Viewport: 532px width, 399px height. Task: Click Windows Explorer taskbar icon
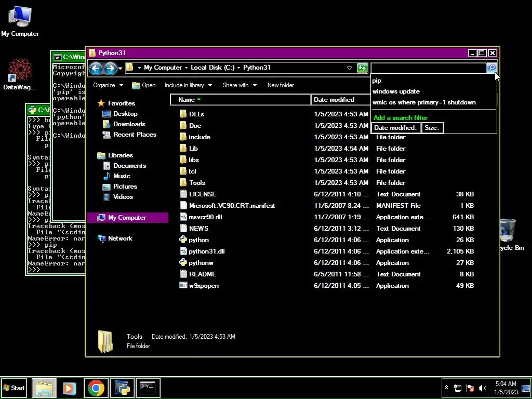[44, 388]
